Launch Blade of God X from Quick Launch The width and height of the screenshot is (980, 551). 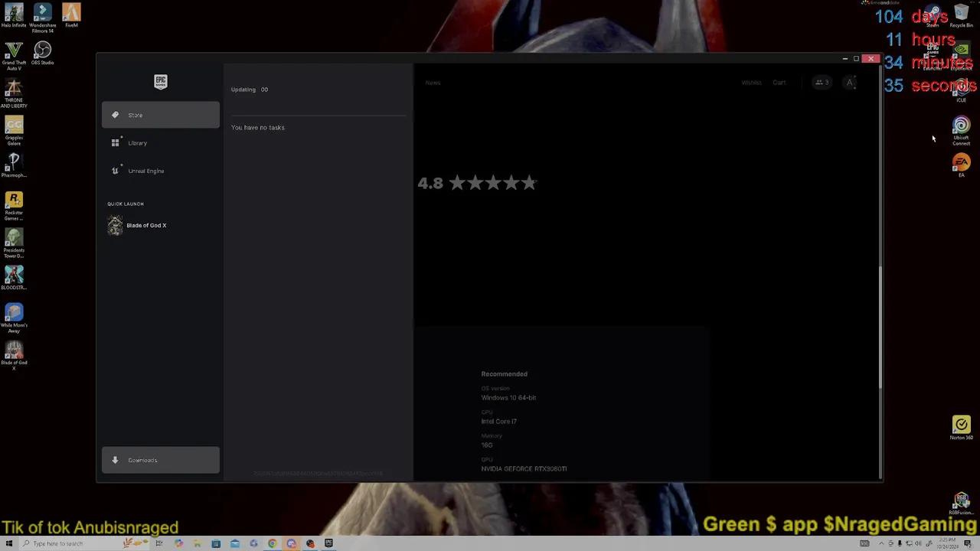(x=160, y=225)
